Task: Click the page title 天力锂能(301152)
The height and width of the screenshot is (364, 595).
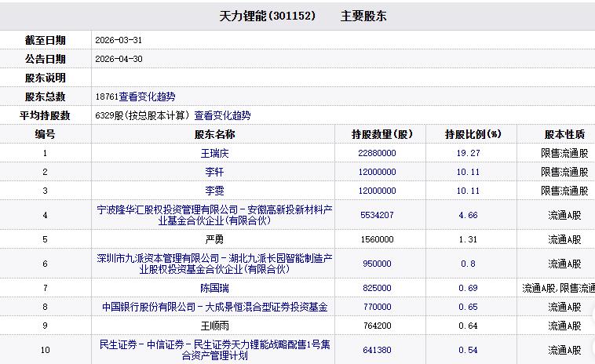Action: coord(268,16)
